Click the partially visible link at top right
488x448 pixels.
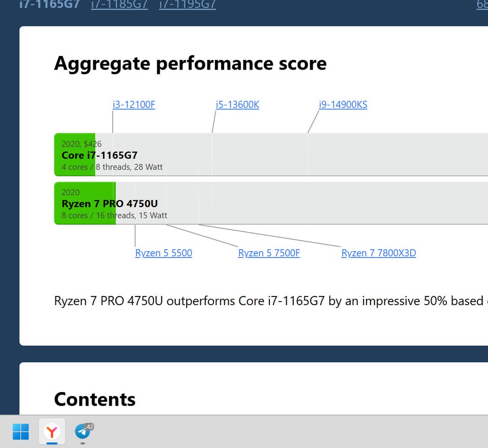482,5
